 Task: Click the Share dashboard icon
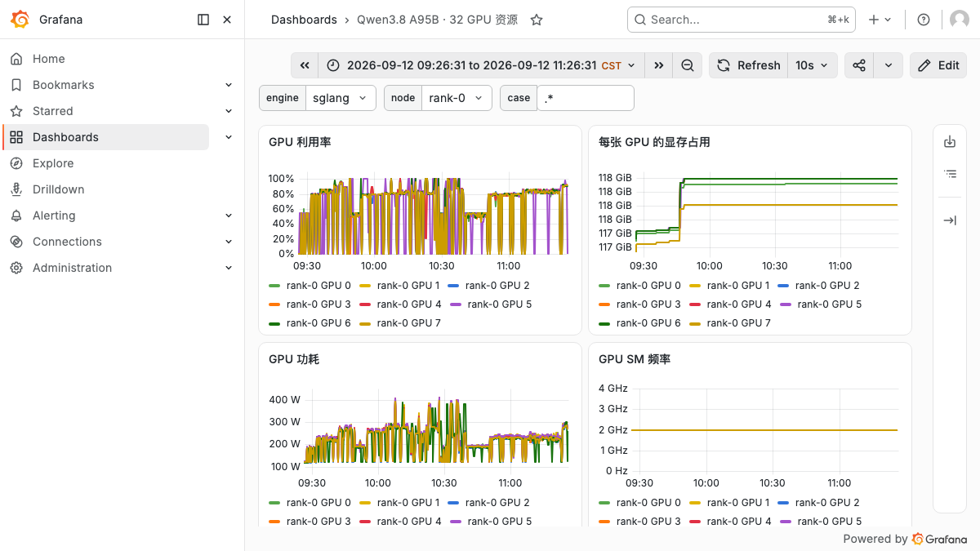coord(859,65)
